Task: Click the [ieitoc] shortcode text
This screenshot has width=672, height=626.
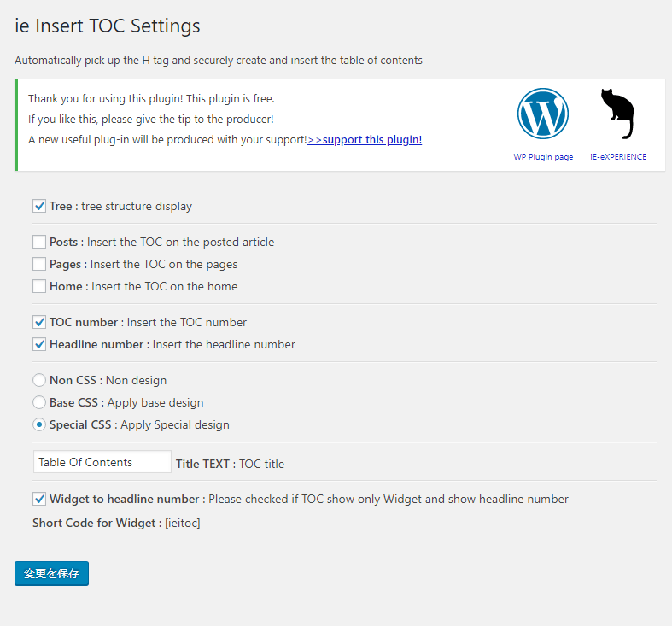Action: 183,524
